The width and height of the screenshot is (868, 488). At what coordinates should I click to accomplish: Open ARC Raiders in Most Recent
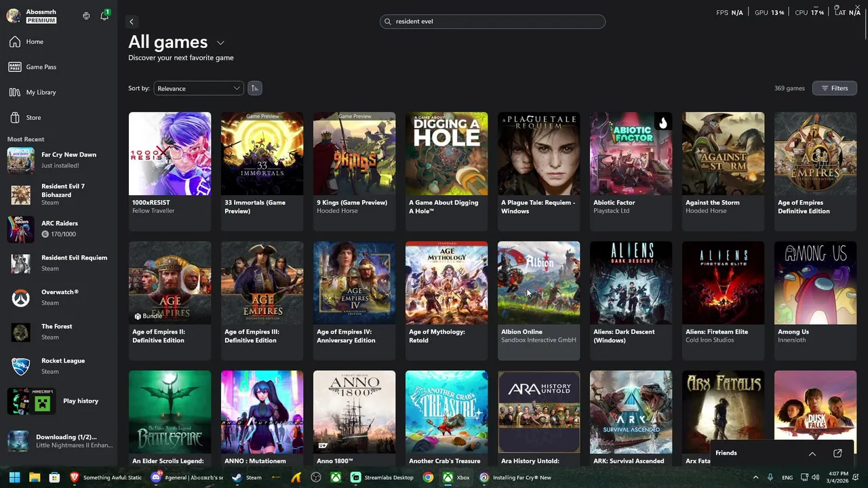pyautogui.click(x=60, y=228)
